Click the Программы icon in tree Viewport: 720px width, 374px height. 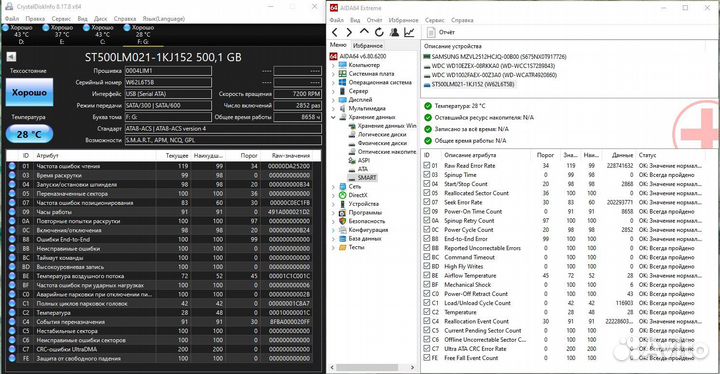tap(343, 213)
